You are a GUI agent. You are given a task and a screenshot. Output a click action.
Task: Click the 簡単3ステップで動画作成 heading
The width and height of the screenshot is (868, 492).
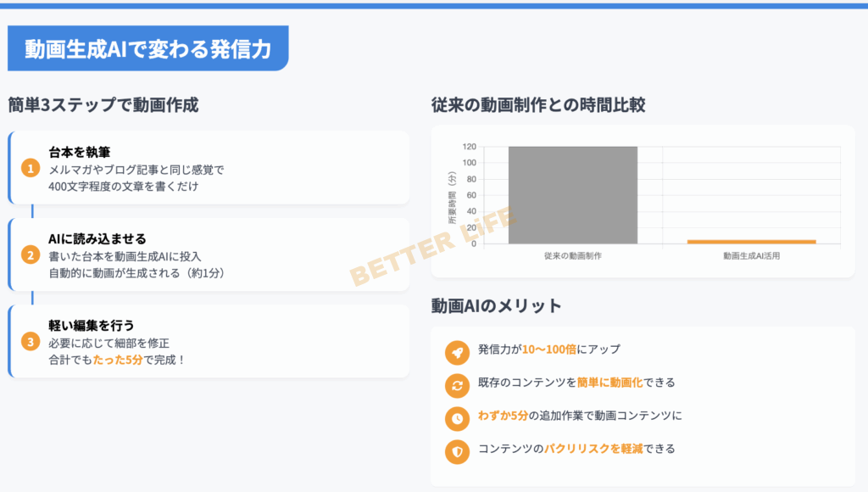point(103,106)
